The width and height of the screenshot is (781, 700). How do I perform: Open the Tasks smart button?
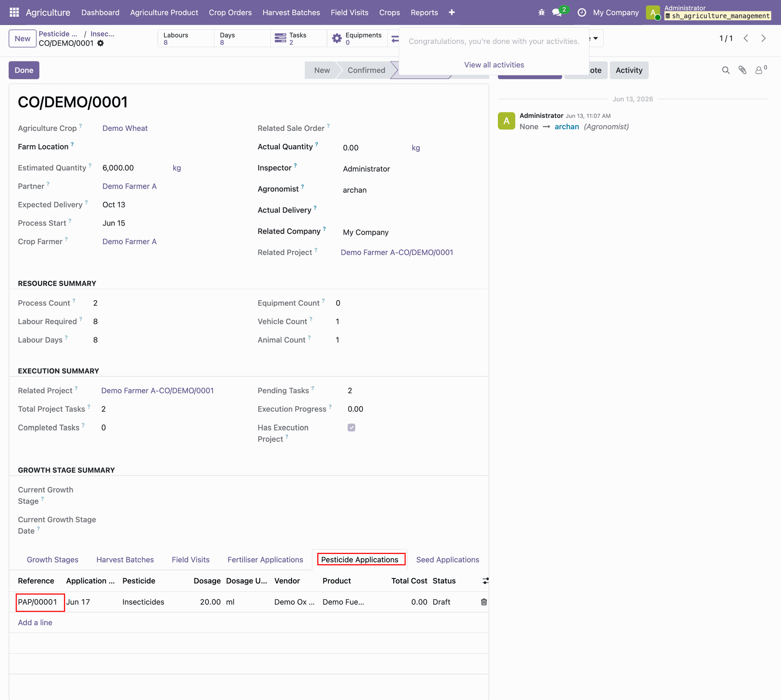299,38
